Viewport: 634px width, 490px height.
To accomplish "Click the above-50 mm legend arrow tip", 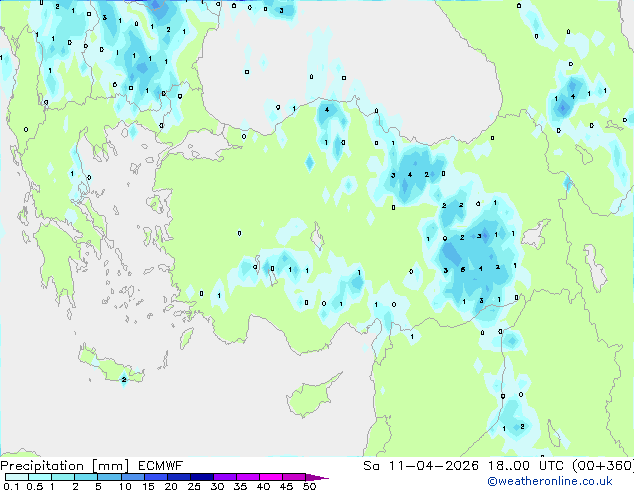I will pyautogui.click(x=317, y=477).
